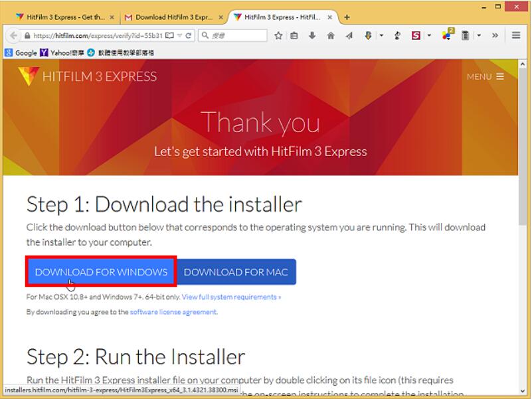Screen dimensions: 532x399
Task: Click the clipboard-like toolbar icon
Action: pyautogui.click(x=466, y=36)
